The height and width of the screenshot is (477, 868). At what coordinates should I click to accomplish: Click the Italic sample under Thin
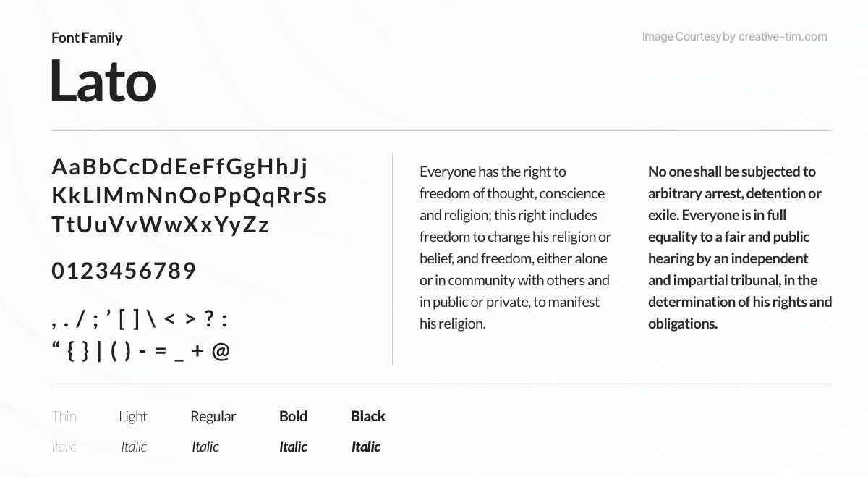pos(64,447)
